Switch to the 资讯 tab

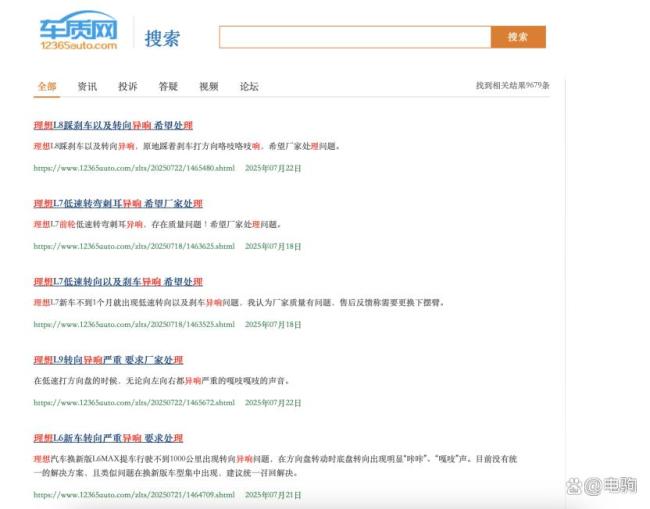tap(87, 86)
